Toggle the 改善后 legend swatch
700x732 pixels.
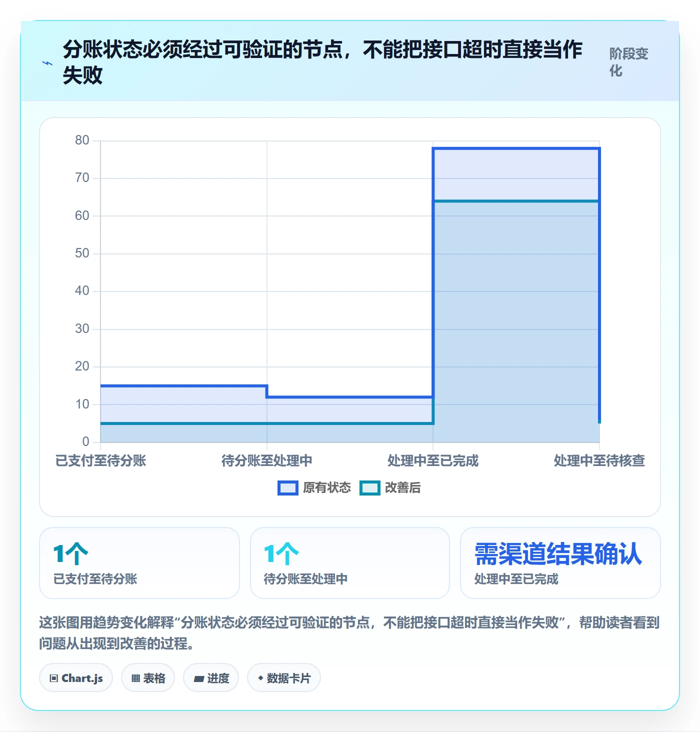click(370, 488)
